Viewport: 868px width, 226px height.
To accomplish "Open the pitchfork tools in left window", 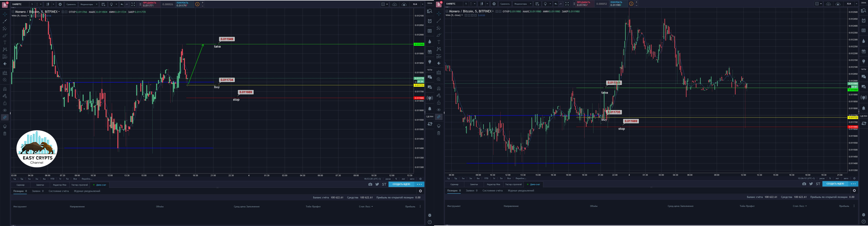I will point(5,28).
